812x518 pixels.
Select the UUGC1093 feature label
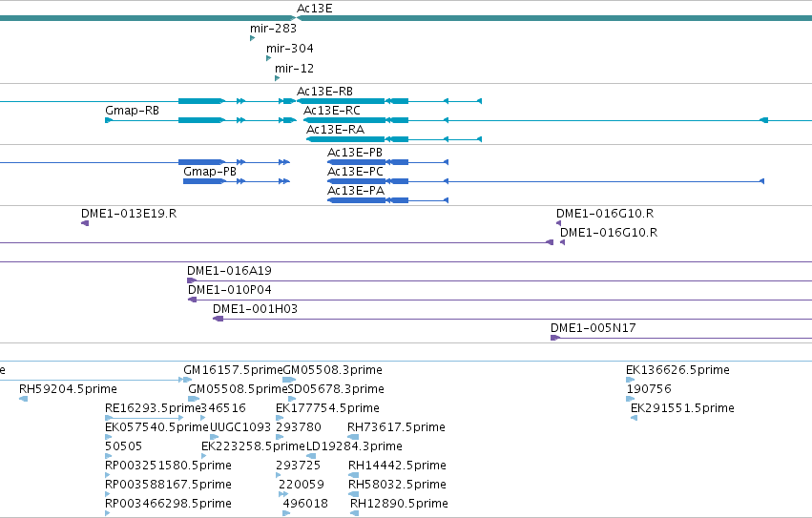pos(240,427)
